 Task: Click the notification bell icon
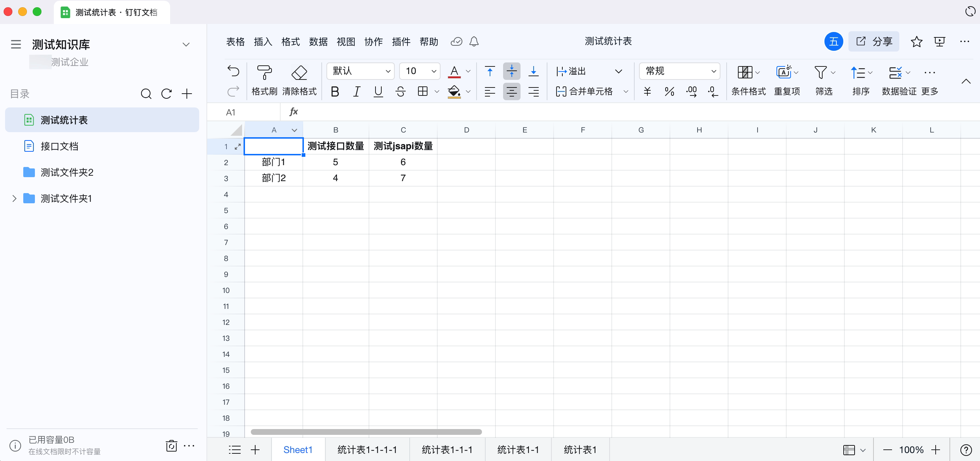pos(474,41)
